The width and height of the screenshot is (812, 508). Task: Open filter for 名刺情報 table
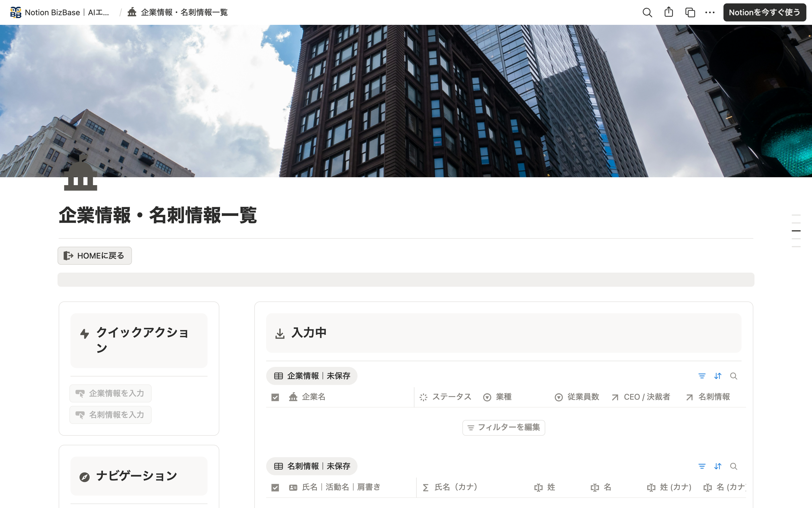pyautogui.click(x=701, y=466)
